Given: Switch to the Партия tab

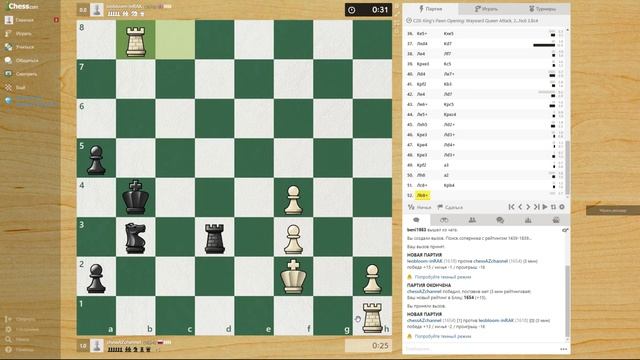Looking at the screenshot, I should 430,9.
